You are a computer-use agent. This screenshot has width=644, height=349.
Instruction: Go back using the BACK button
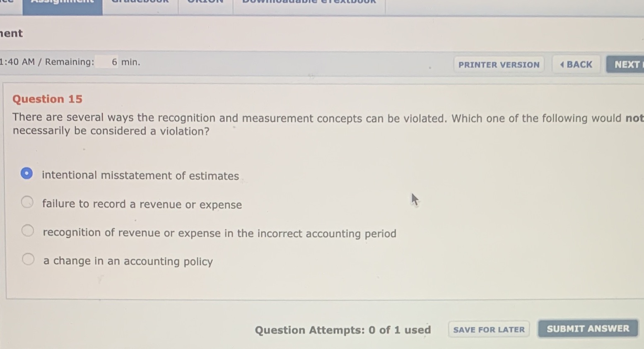(x=576, y=64)
